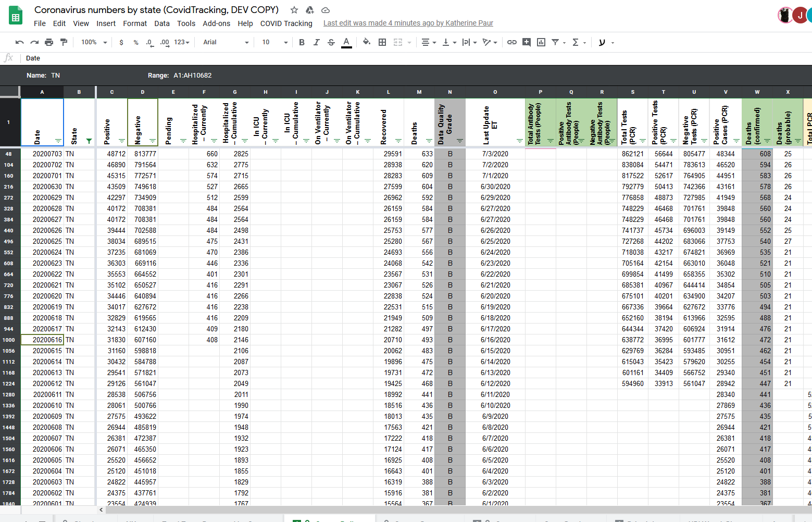Screen dimensions: 812x522
Task: Open the zoom 100% dropdown
Action: pos(94,42)
